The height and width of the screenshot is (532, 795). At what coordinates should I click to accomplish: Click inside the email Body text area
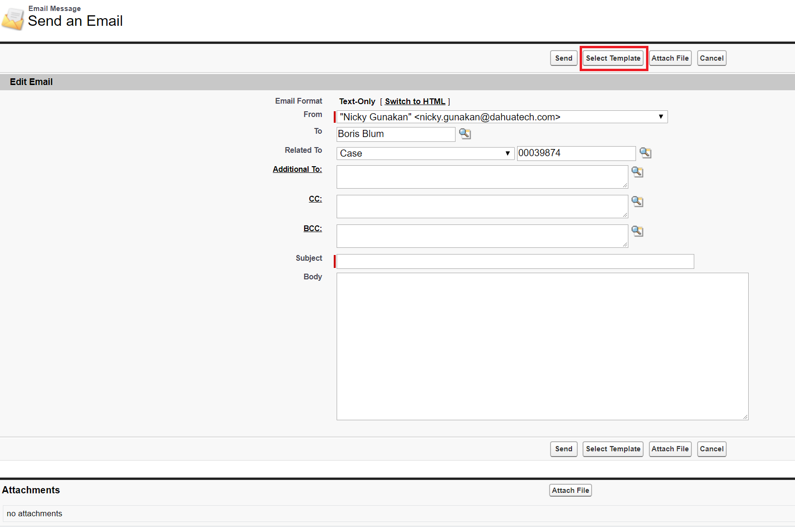[542, 346]
